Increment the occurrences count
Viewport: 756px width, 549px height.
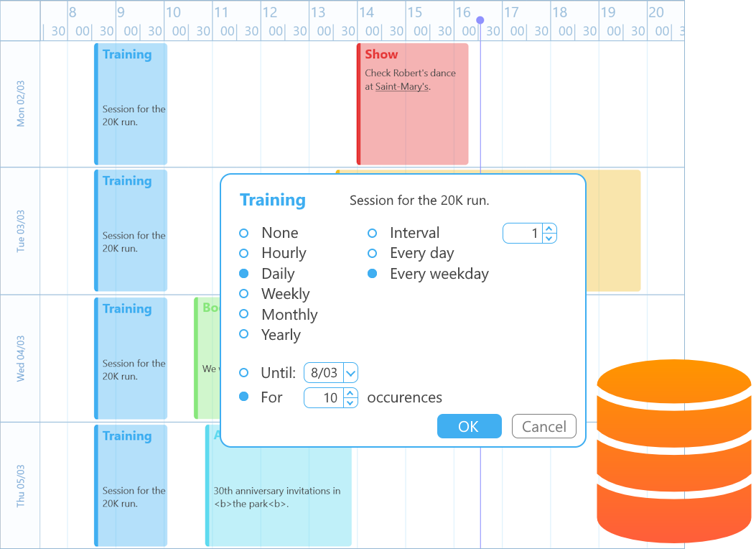[350, 393]
